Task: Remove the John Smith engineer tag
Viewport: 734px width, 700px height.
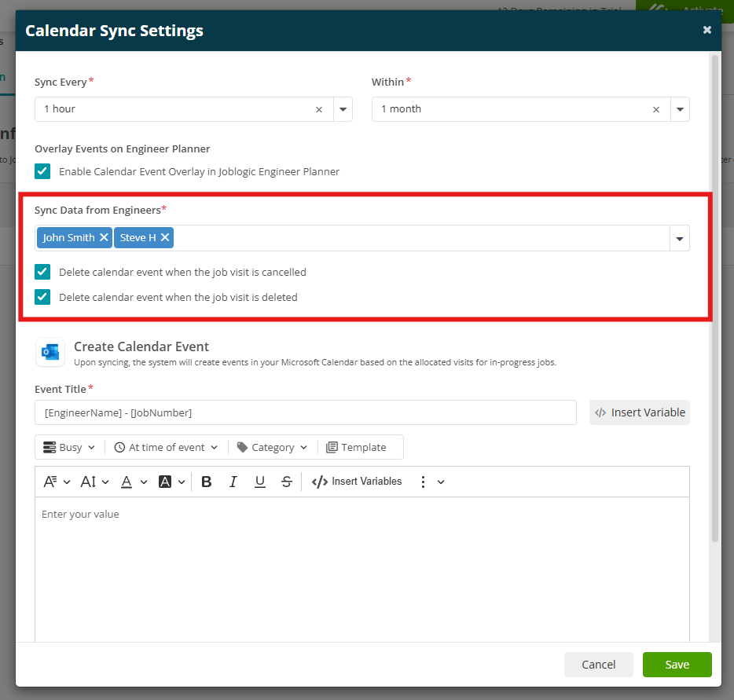Action: (x=104, y=237)
